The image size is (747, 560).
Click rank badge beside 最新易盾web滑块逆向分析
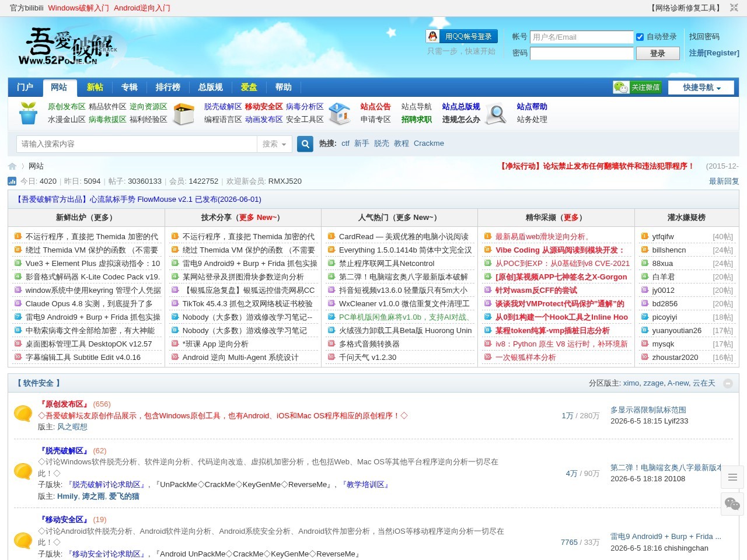(x=488, y=236)
